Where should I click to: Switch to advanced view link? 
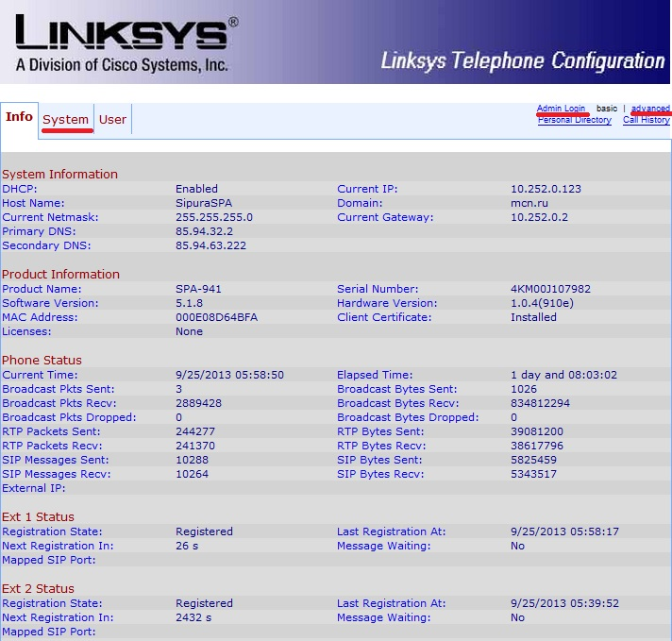pos(650,108)
